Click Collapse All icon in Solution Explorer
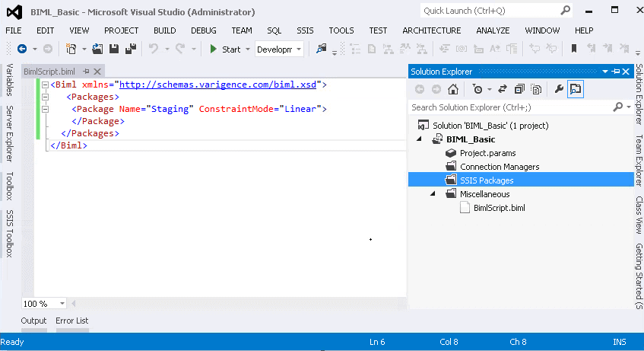The width and height of the screenshot is (644, 351). point(519,89)
